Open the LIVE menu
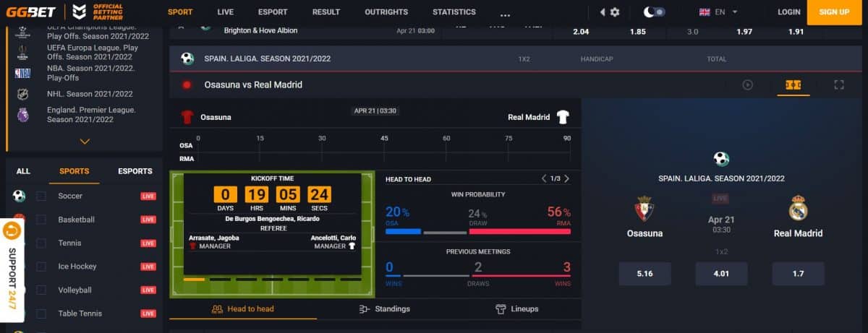Viewport: 868px width, 333px height. coord(225,12)
